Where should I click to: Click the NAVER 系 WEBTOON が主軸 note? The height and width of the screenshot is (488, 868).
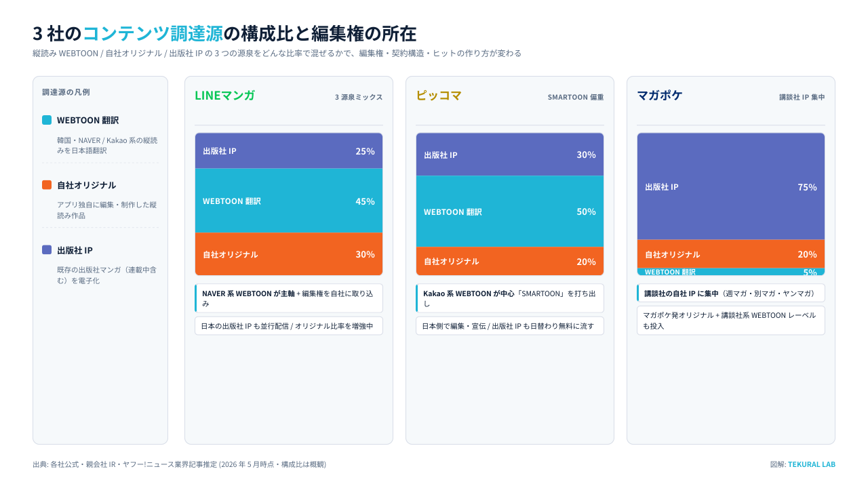pos(289,298)
